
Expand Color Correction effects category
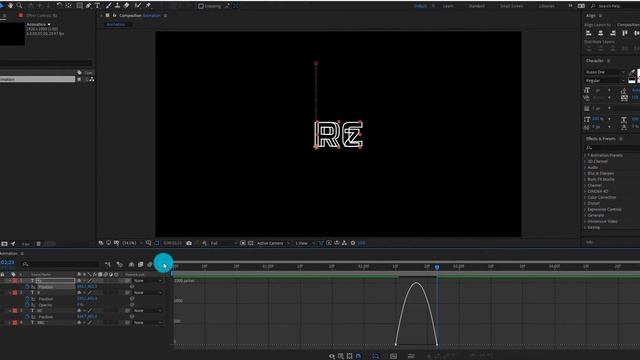(585, 198)
